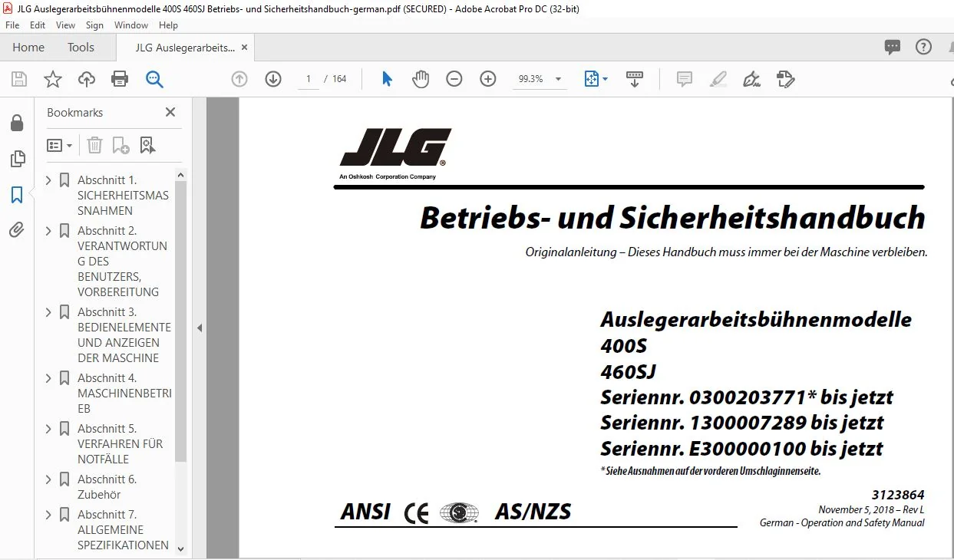Viewport: 954px width, 560px height.
Task: Click the cloud upload icon
Action: (87, 79)
